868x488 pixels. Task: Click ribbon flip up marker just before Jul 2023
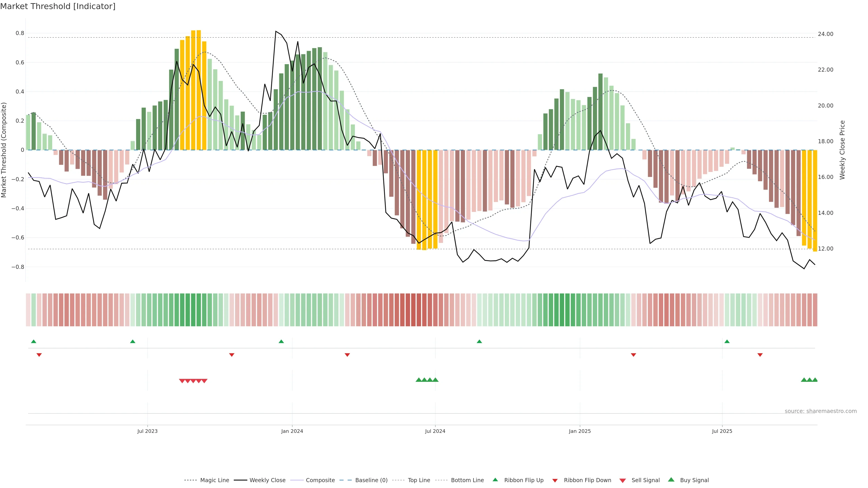click(x=133, y=342)
